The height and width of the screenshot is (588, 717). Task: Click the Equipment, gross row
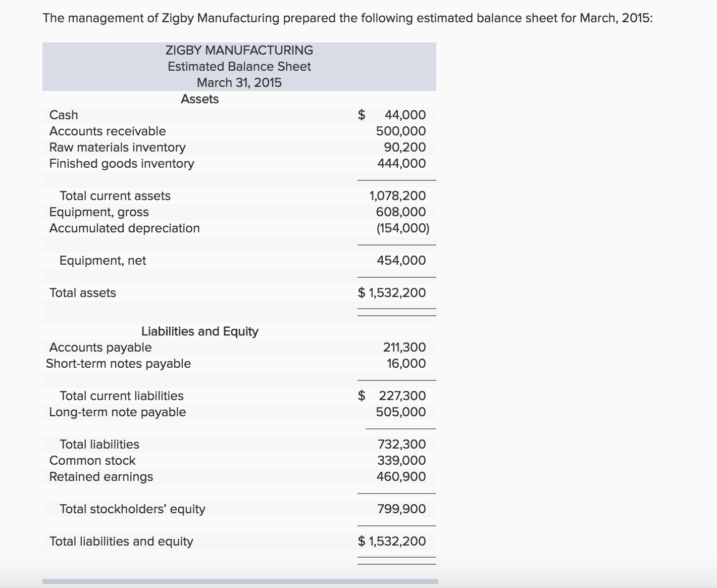(99, 212)
